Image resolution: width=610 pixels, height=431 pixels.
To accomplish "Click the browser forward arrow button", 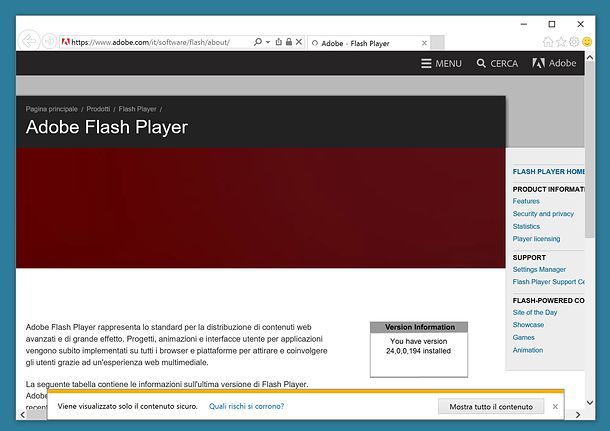I will 49,41.
